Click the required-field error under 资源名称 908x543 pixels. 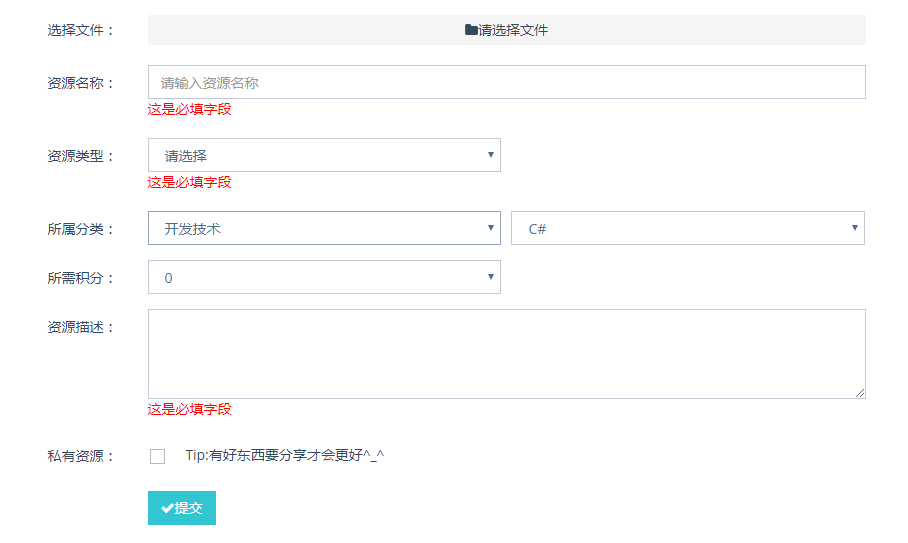pos(190,109)
